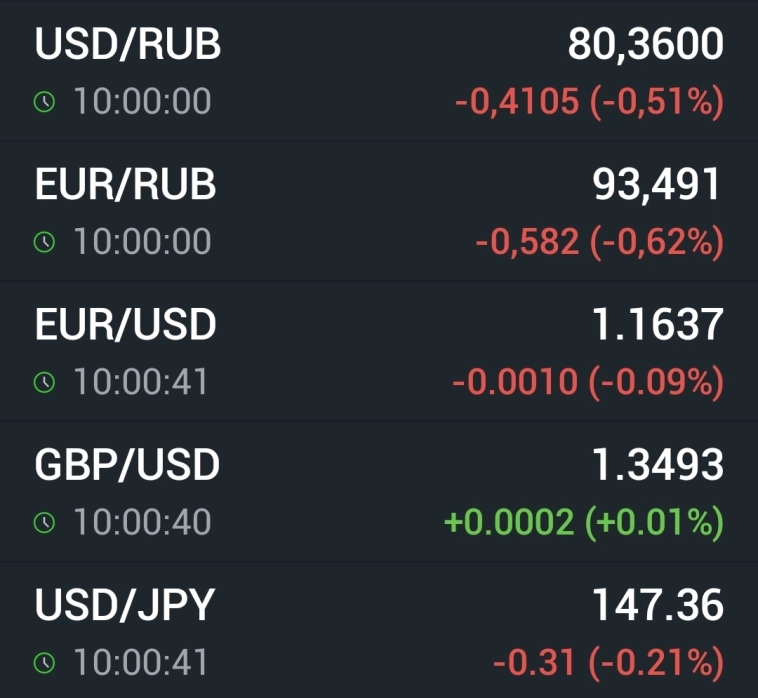Tap the USD/JPY rate 147.36
The width and height of the screenshot is (758, 698).
click(657, 605)
